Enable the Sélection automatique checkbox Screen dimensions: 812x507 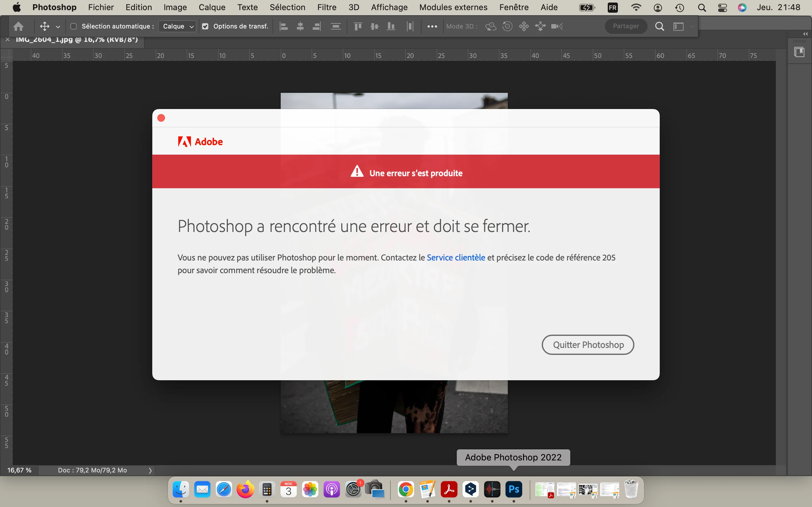point(74,26)
